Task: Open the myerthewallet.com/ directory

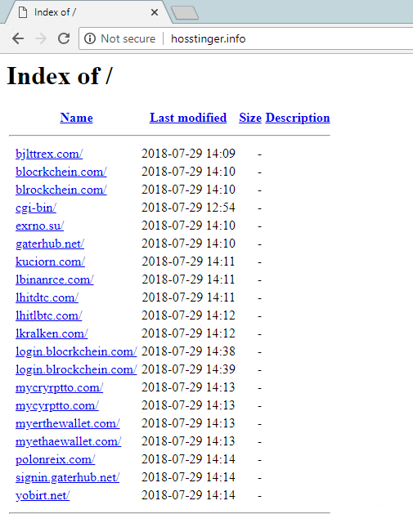Action: (68, 424)
